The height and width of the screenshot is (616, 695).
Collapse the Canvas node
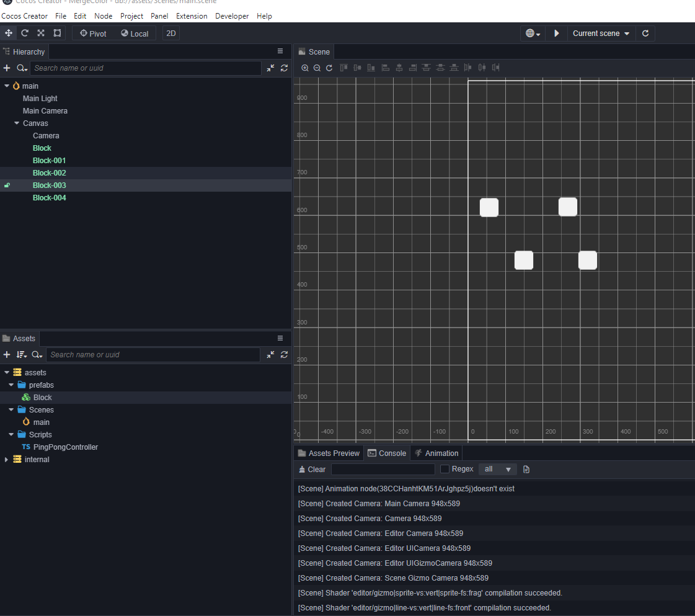(x=17, y=123)
